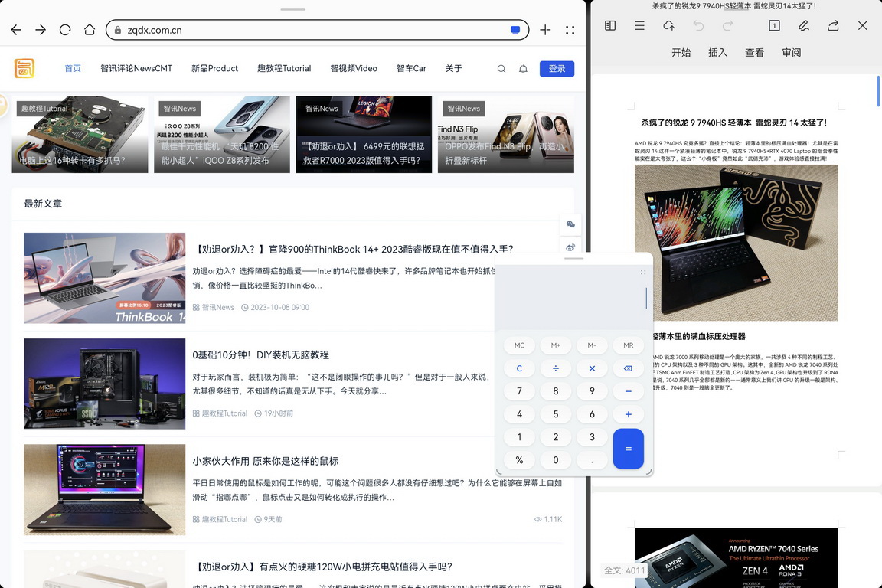Screen dimensions: 882x588
Task: Share the document via share icon
Action: click(833, 25)
